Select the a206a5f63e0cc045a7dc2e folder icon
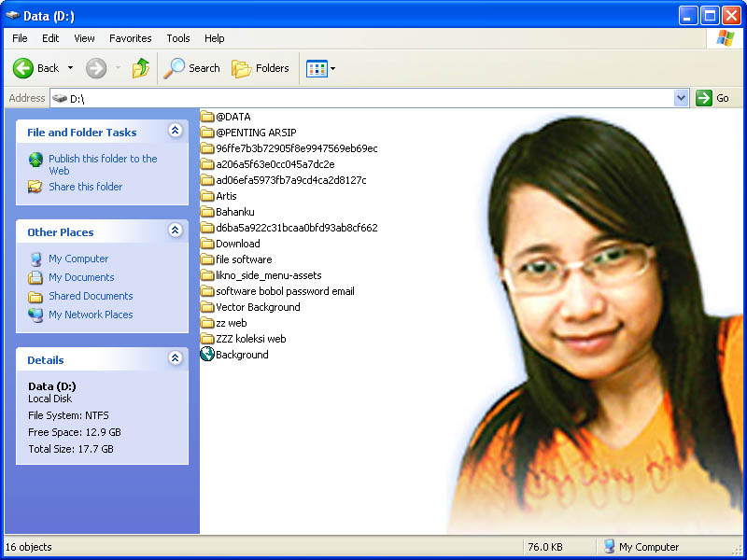Image resolution: width=747 pixels, height=560 pixels. pyautogui.click(x=207, y=164)
